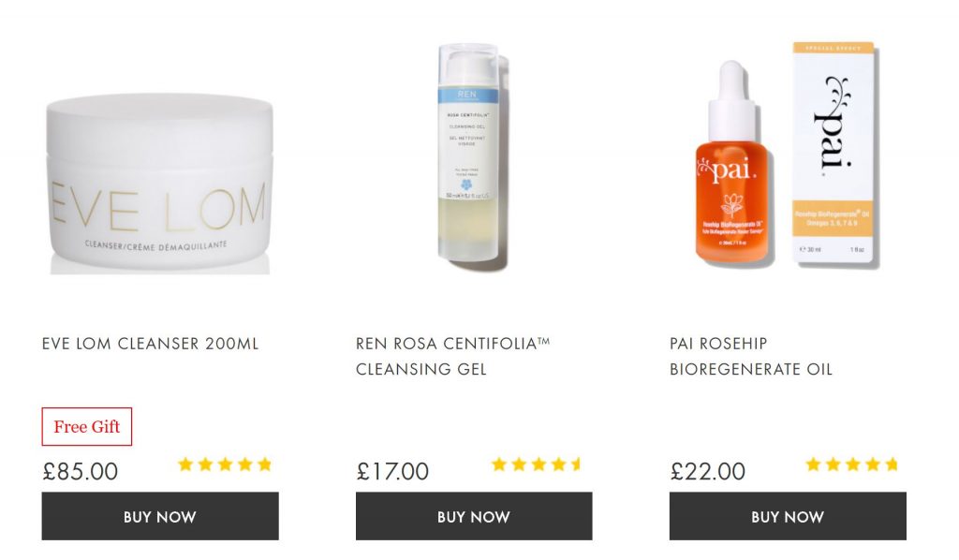Click the half star on REN rating
This screenshot has height=560, width=959.
(576, 464)
